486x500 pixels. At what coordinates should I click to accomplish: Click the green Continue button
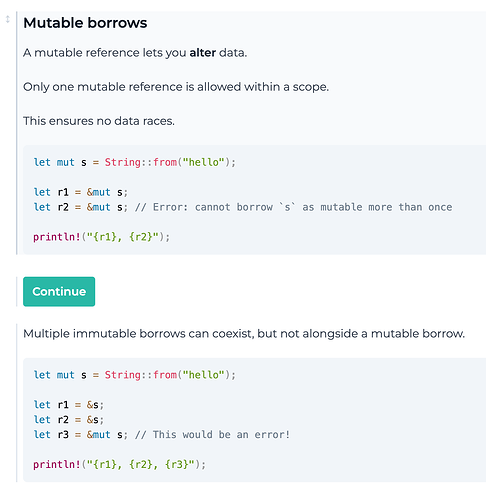click(59, 291)
